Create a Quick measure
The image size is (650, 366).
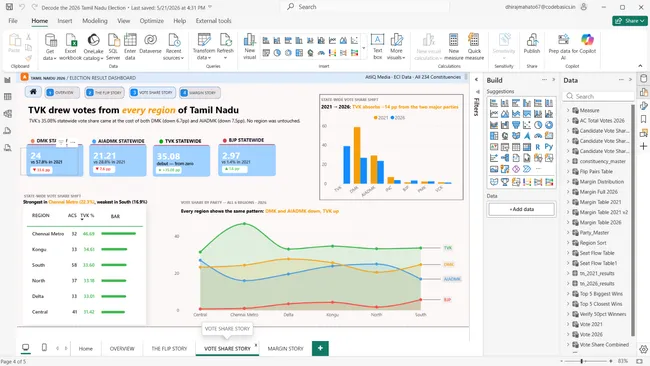click(474, 47)
